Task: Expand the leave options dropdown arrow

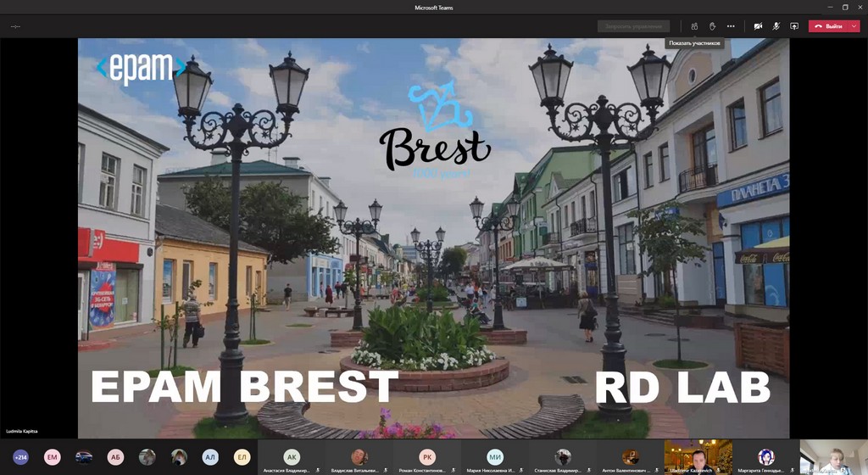Action: 854,26
